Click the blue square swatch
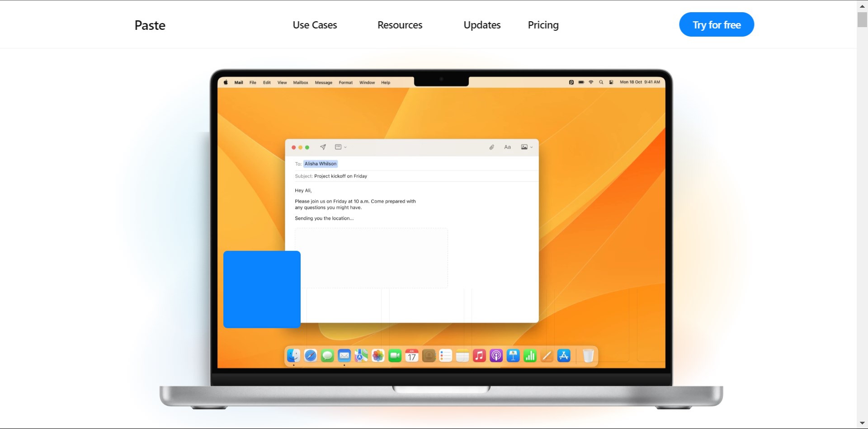The image size is (868, 429). pos(262,289)
